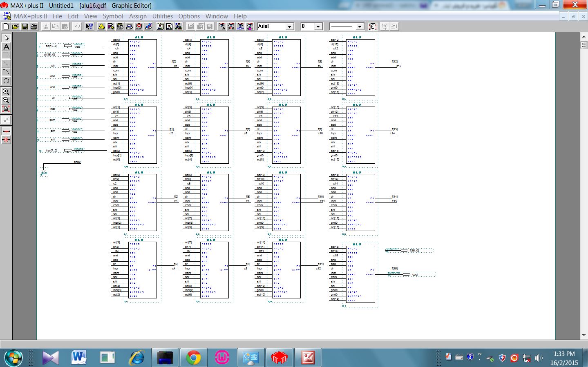
Task: Select the Diagonal Line tool
Action: pos(6,64)
